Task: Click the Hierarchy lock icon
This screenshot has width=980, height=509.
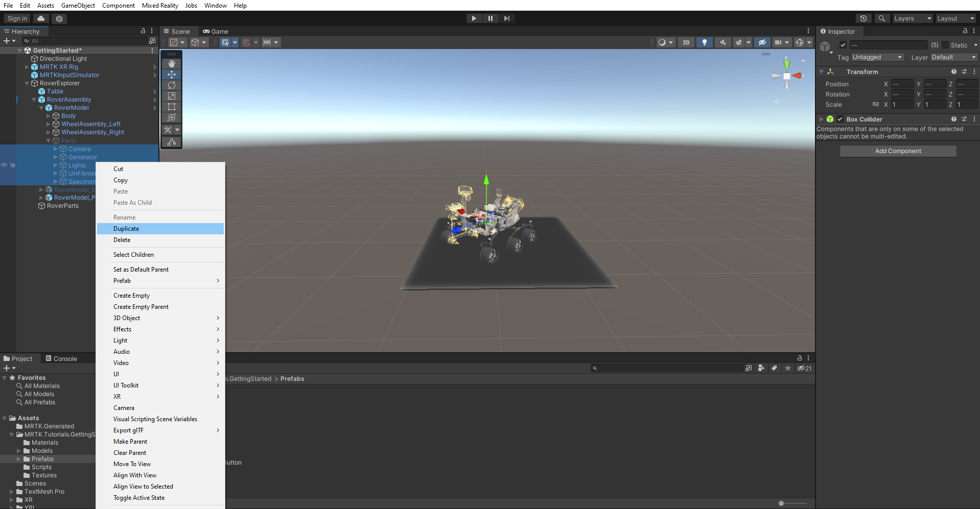Action: 143,31
